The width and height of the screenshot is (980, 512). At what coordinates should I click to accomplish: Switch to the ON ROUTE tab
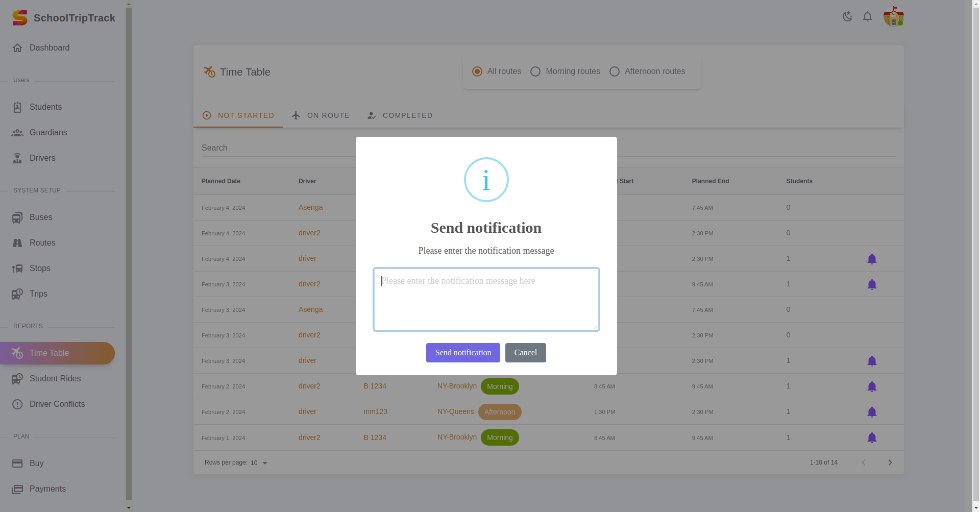click(x=321, y=115)
